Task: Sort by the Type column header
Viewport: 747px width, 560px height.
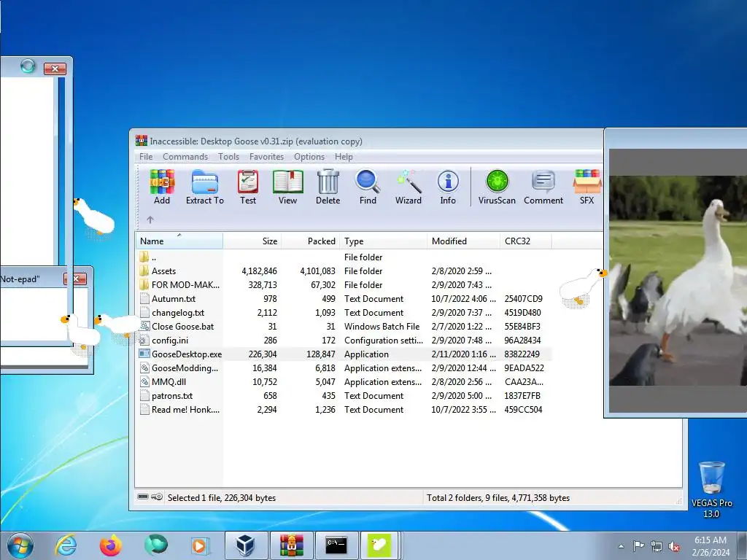Action: (384, 241)
